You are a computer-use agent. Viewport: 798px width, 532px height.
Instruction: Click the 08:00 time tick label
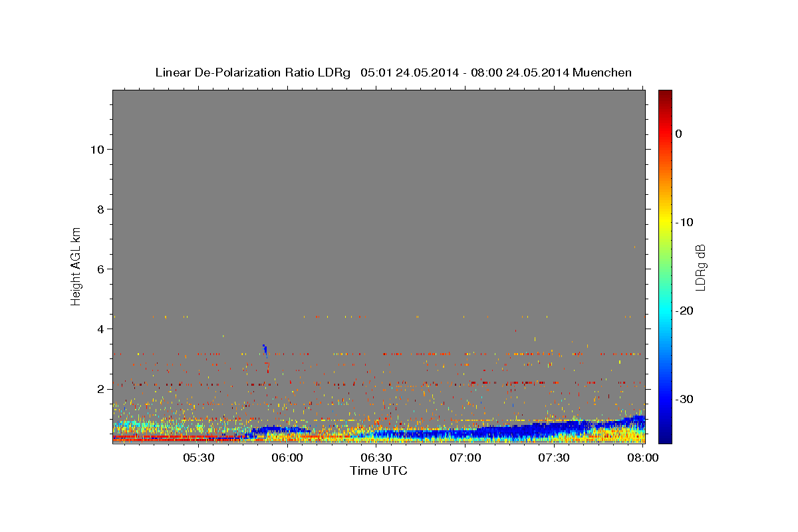[643, 458]
